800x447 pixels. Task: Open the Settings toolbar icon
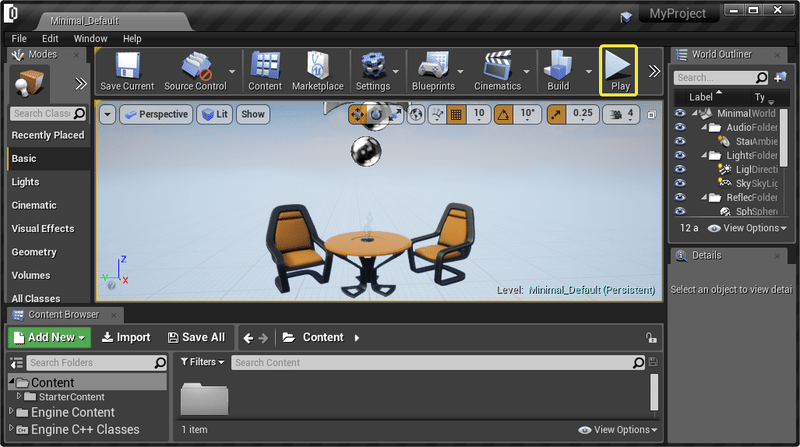click(373, 71)
